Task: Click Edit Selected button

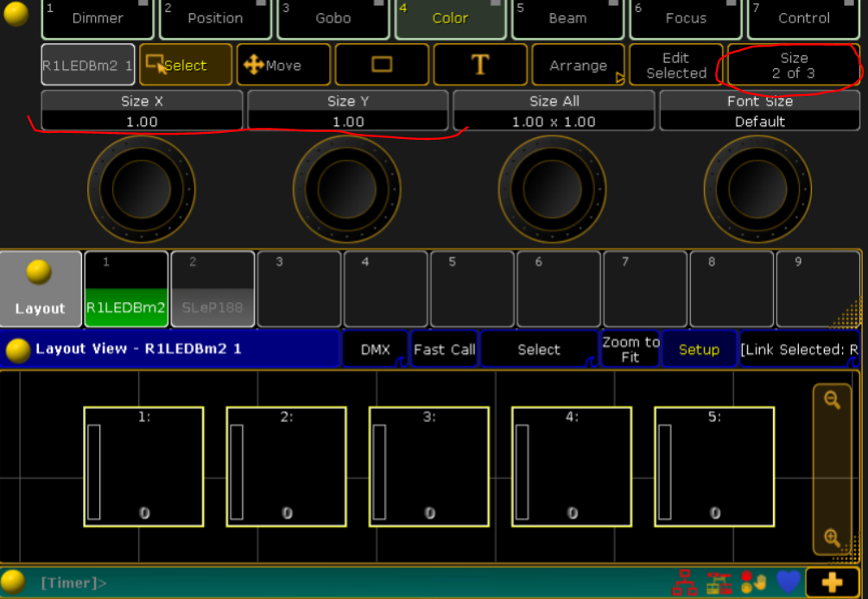Action: click(x=676, y=65)
